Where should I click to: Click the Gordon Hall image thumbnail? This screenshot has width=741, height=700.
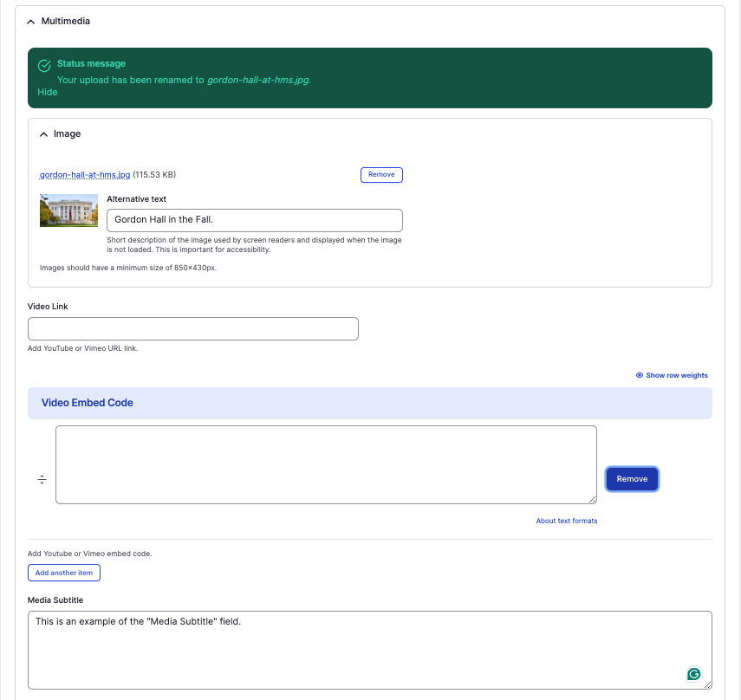(68, 211)
